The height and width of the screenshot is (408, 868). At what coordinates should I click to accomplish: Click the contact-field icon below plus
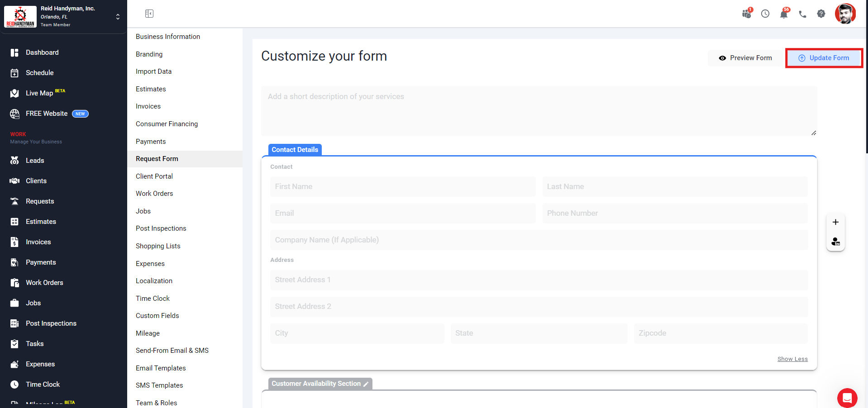(x=835, y=242)
